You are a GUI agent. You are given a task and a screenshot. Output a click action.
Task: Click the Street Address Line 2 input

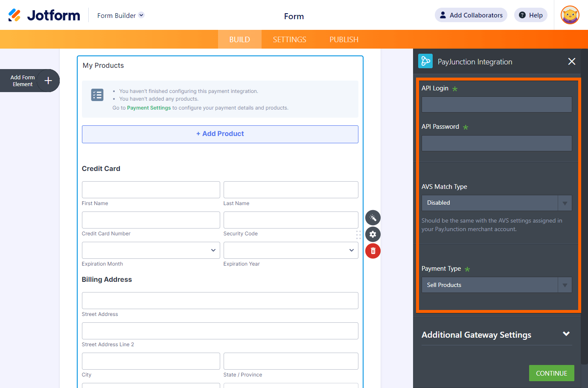pos(220,331)
